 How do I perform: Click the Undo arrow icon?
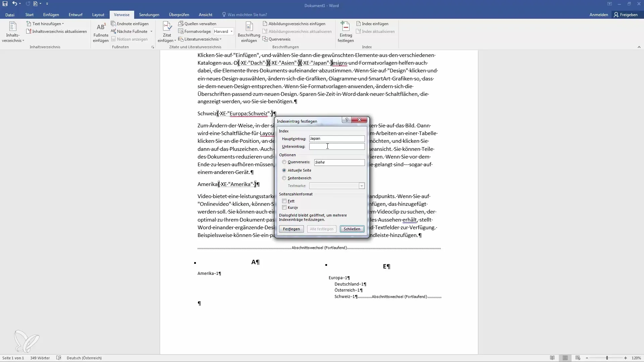[14, 4]
